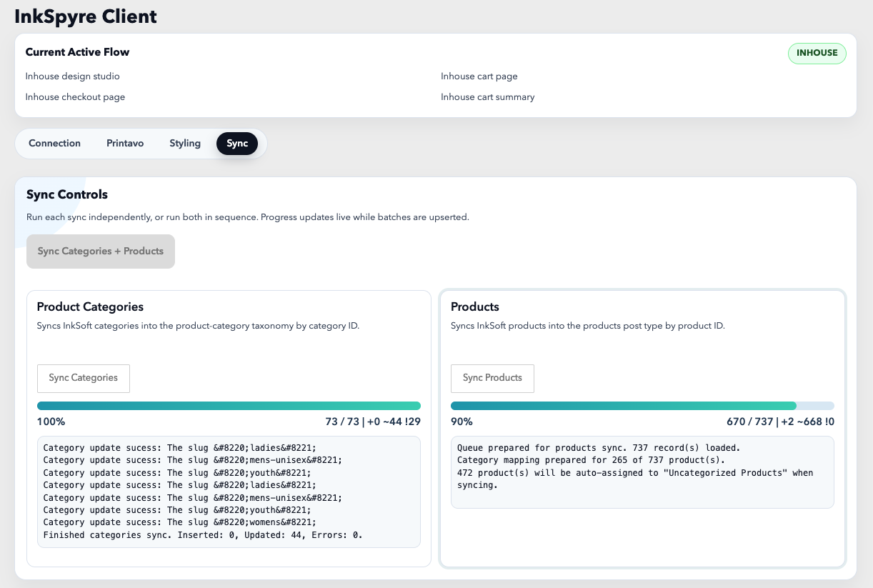This screenshot has height=588, width=873.
Task: Select the Sync tab
Action: pyautogui.click(x=237, y=143)
